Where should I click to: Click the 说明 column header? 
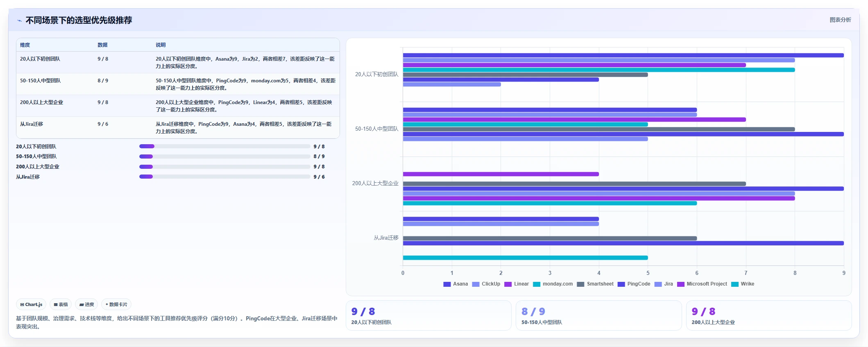point(161,45)
